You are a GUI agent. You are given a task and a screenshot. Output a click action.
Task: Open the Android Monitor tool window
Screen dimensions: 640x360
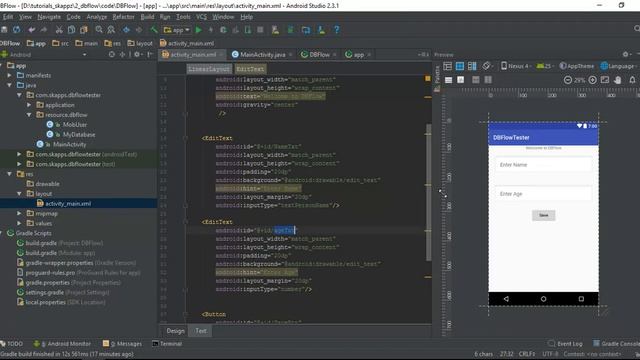click(x=62, y=344)
